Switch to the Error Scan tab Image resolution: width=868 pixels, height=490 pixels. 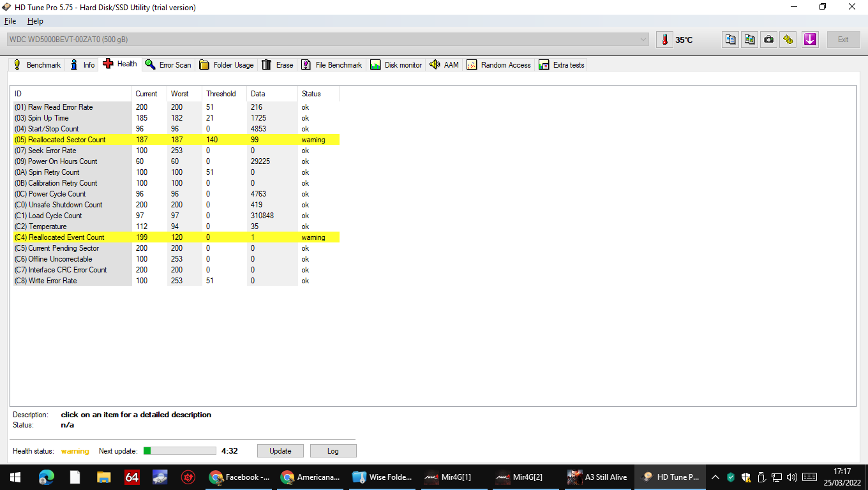pos(168,65)
